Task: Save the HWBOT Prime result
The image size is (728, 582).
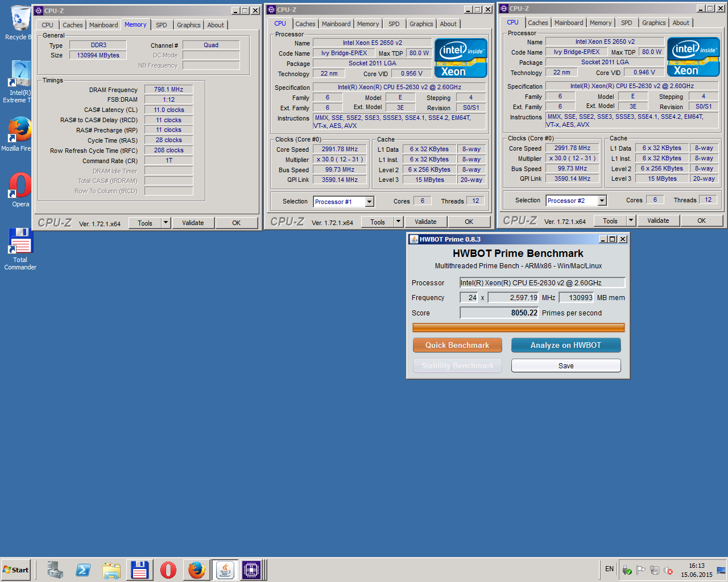Action: (x=566, y=365)
